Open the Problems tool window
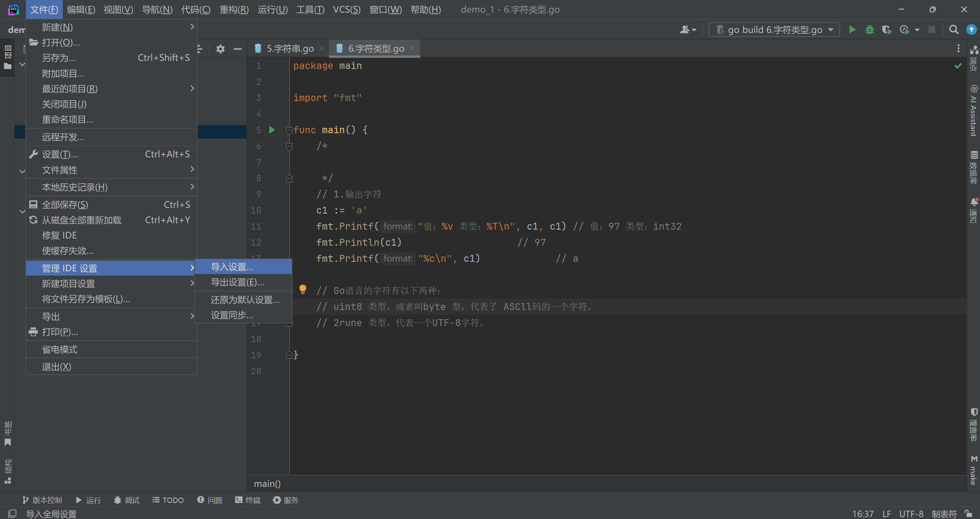The image size is (980, 519). point(210,500)
